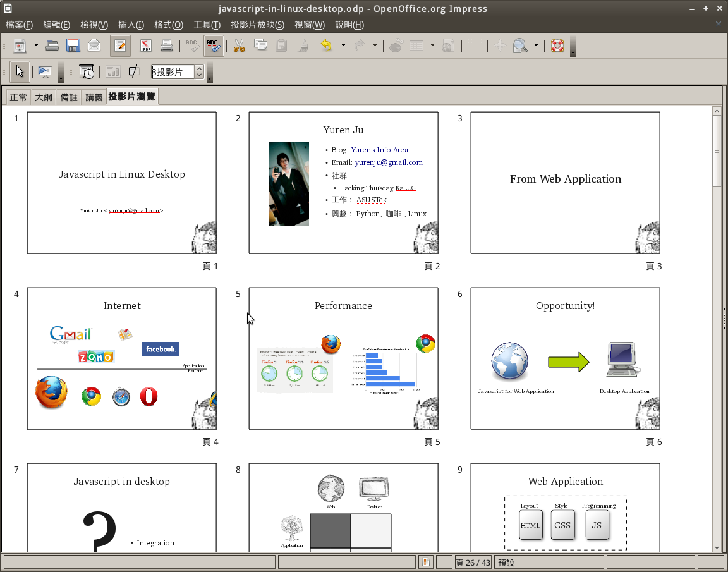Click the Rehearse Timings clock icon
This screenshot has height=572, width=728.
coord(87,71)
